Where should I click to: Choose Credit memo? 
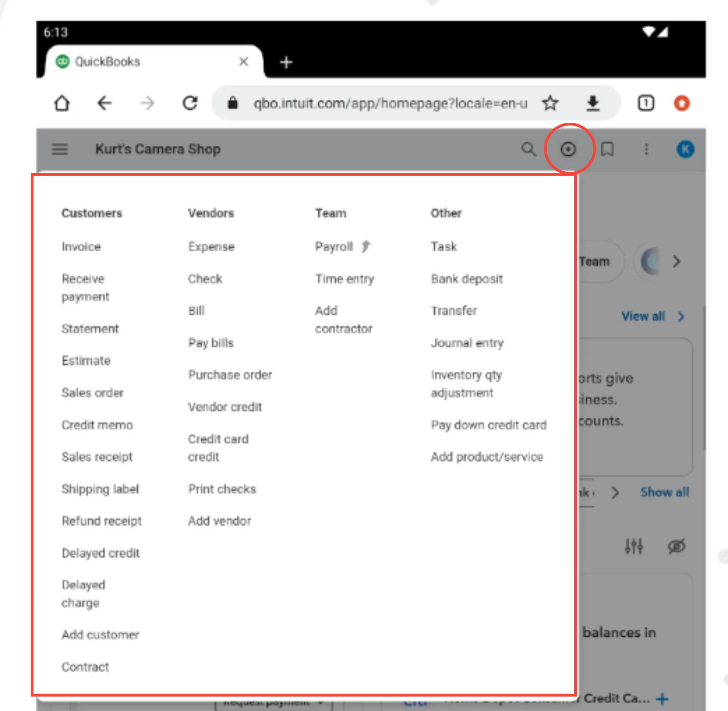pyautogui.click(x=97, y=425)
